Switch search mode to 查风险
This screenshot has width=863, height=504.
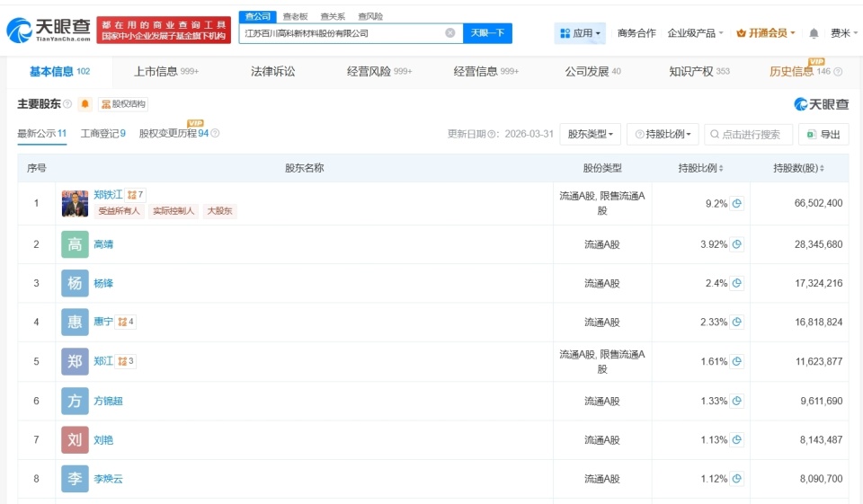370,16
